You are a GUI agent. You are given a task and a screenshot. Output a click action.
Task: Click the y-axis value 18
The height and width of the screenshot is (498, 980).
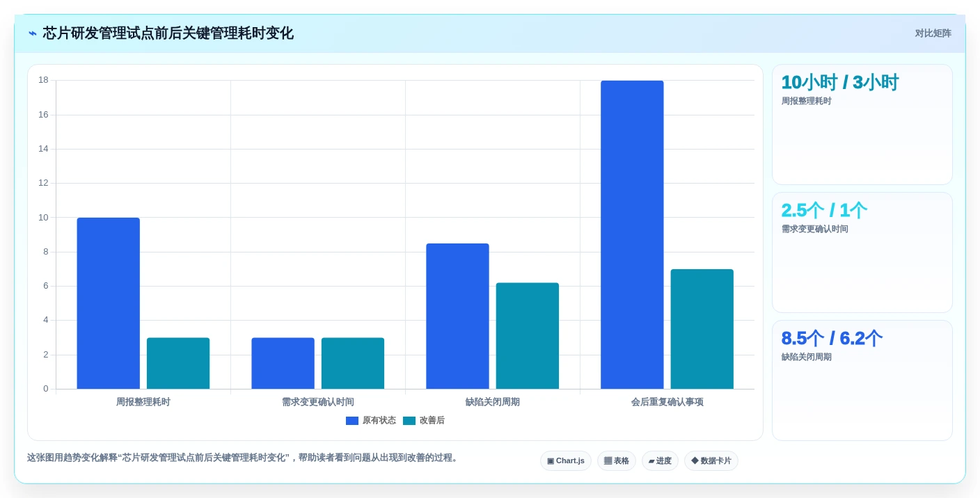click(43, 80)
